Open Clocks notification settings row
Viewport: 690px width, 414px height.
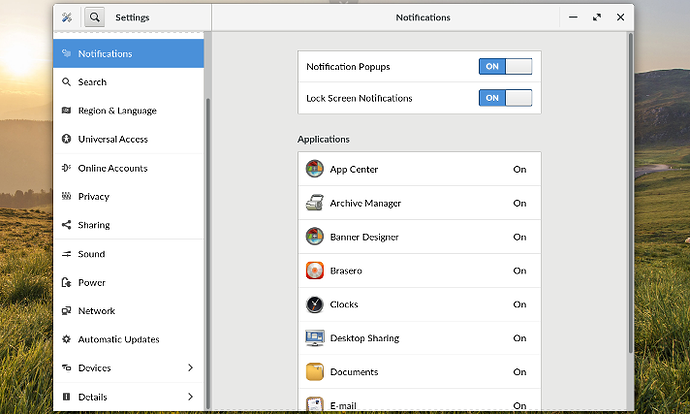[x=419, y=304]
